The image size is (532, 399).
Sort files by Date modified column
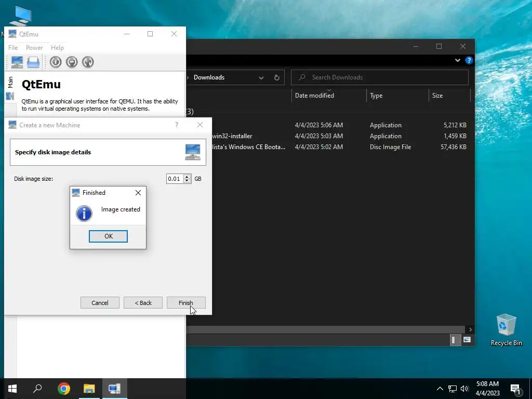[329, 96]
